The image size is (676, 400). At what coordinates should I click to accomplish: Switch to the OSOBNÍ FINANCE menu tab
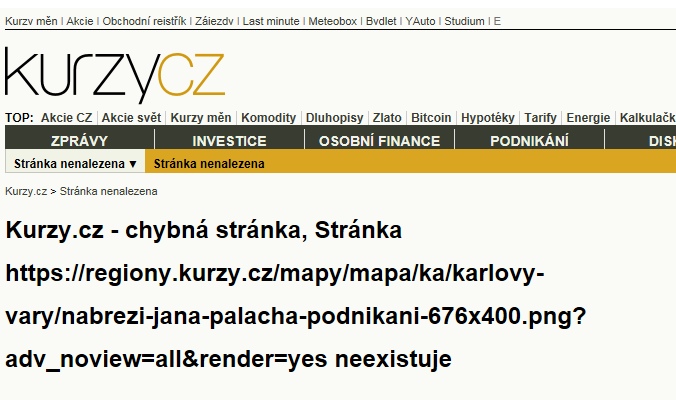(379, 141)
